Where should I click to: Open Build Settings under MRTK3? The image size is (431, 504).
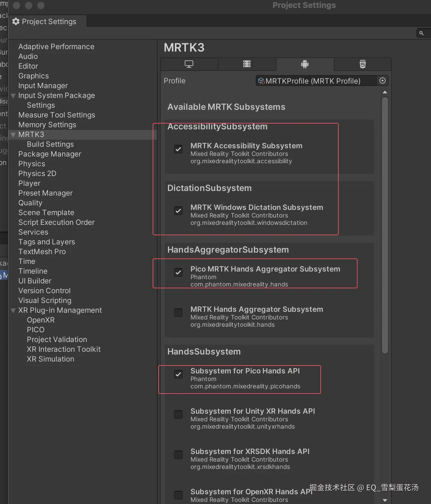(x=50, y=144)
